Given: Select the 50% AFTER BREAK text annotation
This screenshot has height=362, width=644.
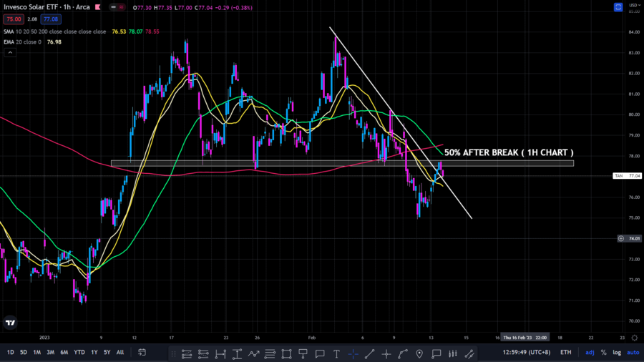Looking at the screenshot, I should 509,152.
